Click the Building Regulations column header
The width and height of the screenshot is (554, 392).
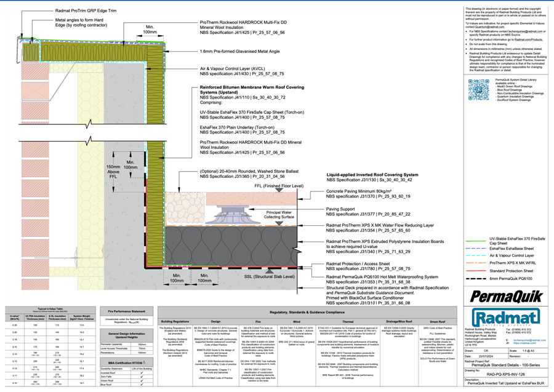[175, 321]
